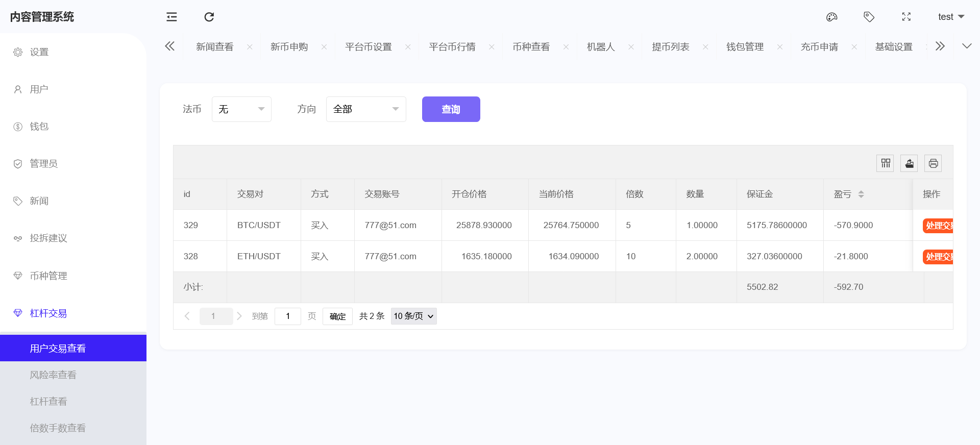Click the page number input field

tap(287, 316)
